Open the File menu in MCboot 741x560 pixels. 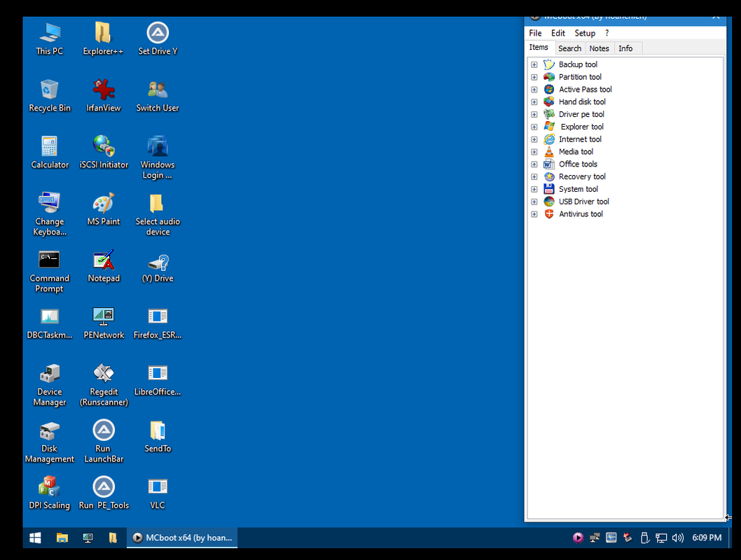pyautogui.click(x=535, y=33)
